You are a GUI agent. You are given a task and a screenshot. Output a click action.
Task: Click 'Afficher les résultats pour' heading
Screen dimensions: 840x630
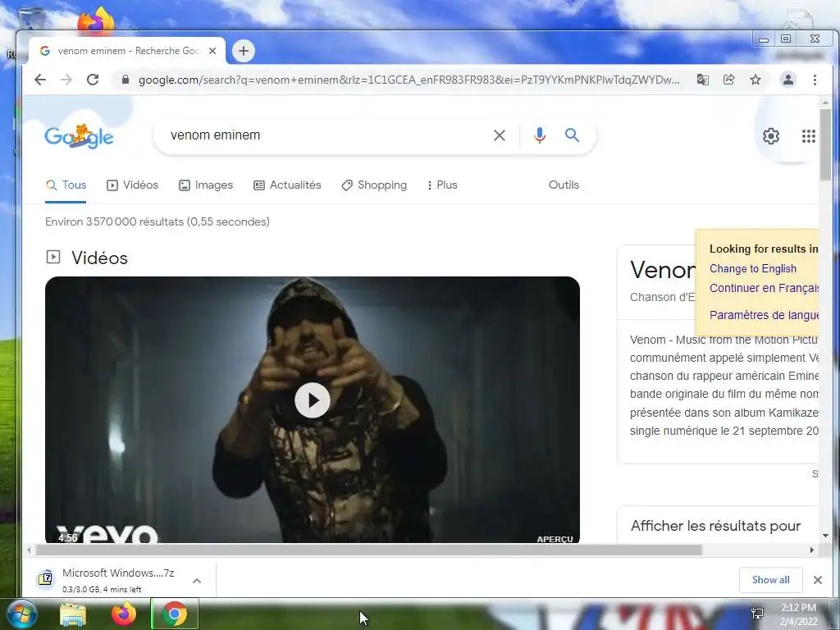715,526
